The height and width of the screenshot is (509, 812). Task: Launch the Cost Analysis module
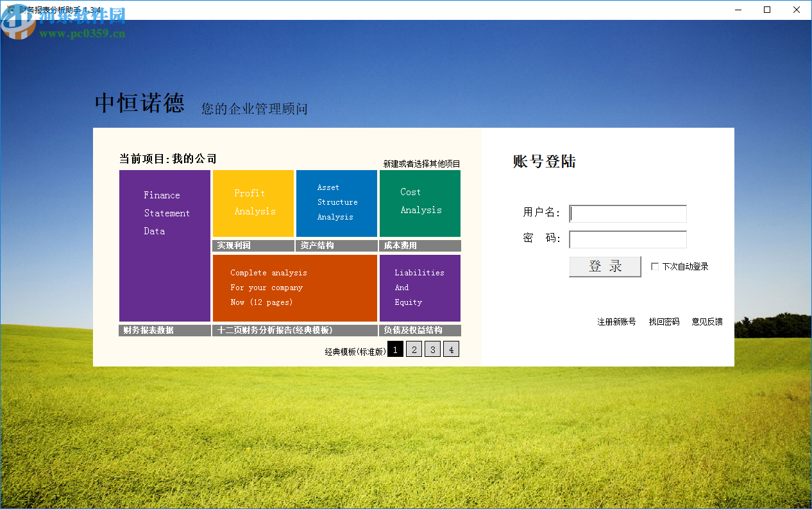click(x=419, y=203)
